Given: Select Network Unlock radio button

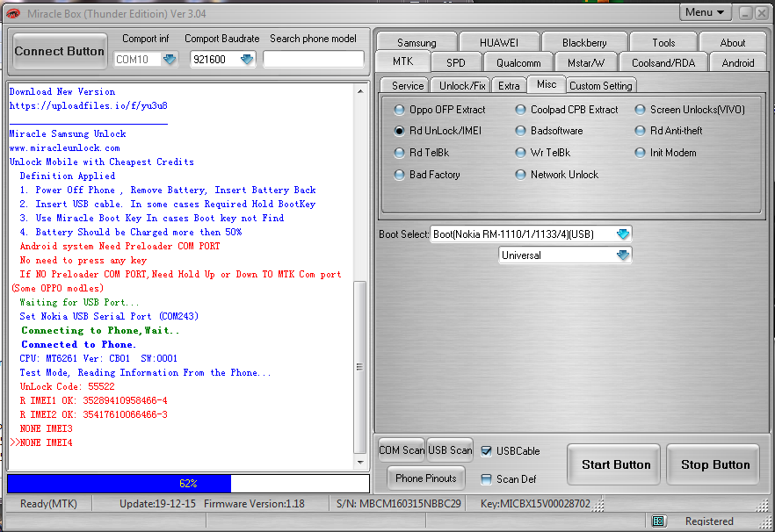Looking at the screenshot, I should coord(520,175).
